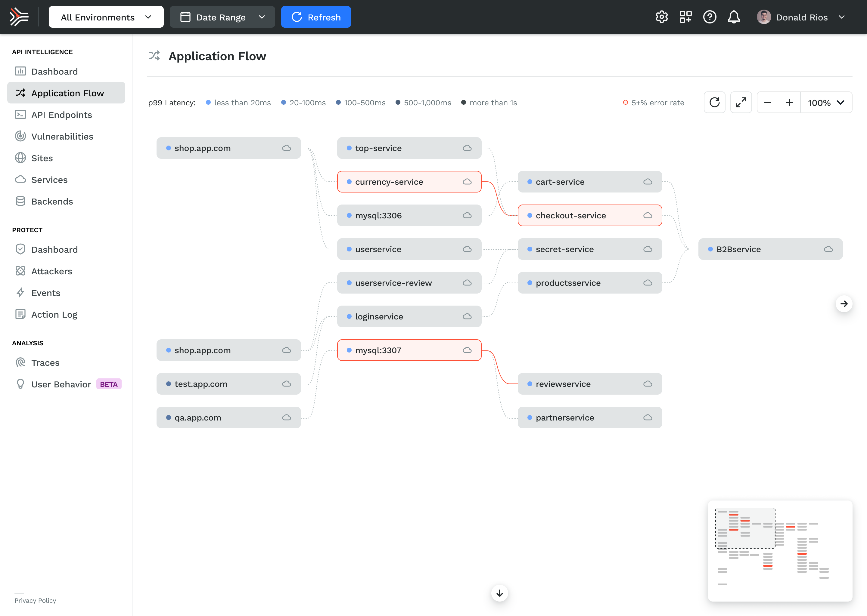Open the 100% zoom level dropdown
Viewport: 867px width, 616px height.
826,102
